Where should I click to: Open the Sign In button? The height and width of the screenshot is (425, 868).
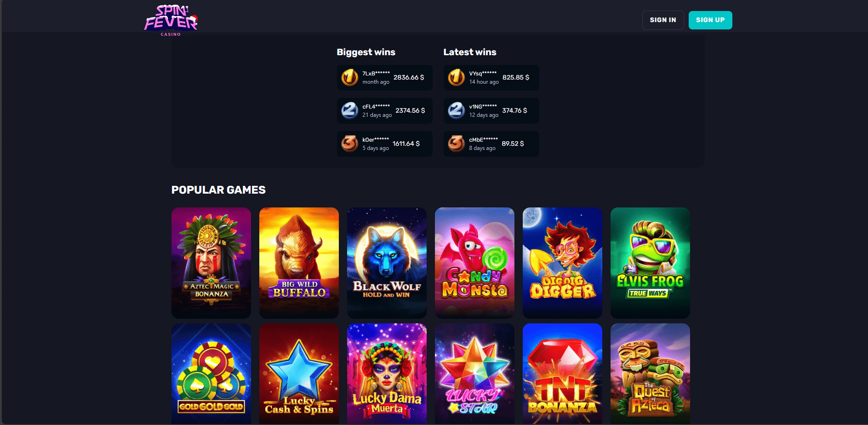(x=663, y=20)
